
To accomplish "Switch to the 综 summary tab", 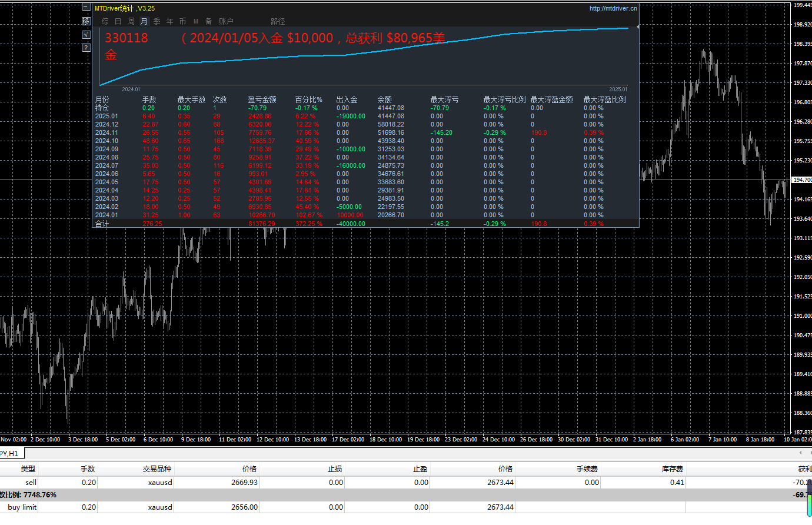I will tap(105, 21).
